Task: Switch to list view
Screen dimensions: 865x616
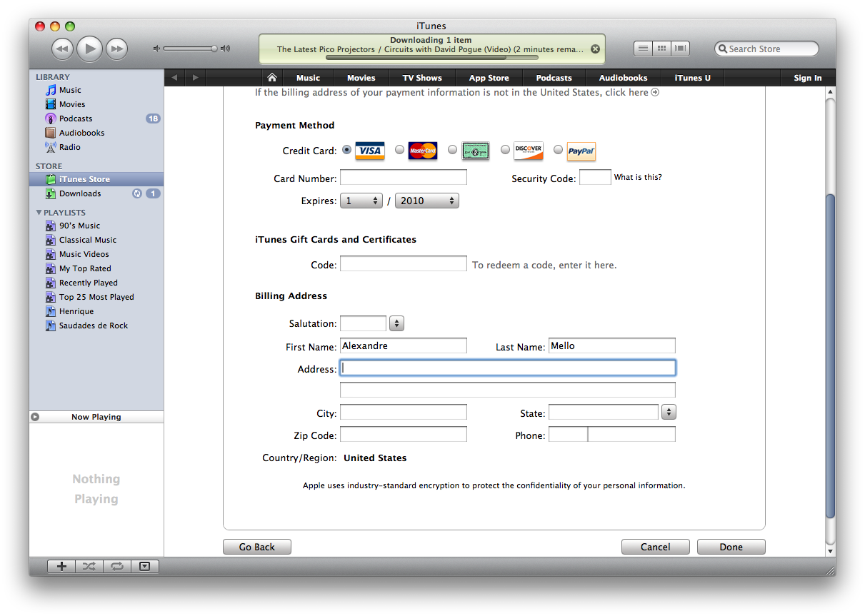Action: pos(643,49)
